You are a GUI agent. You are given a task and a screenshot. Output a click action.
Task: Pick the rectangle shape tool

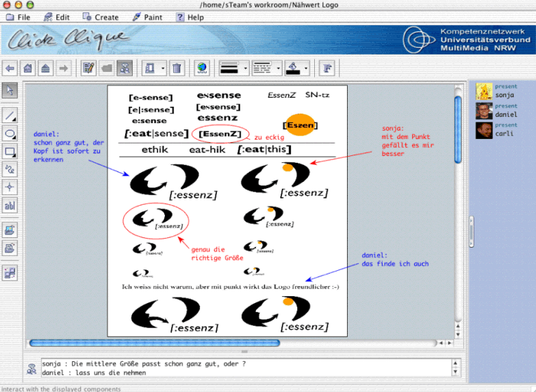[10, 151]
